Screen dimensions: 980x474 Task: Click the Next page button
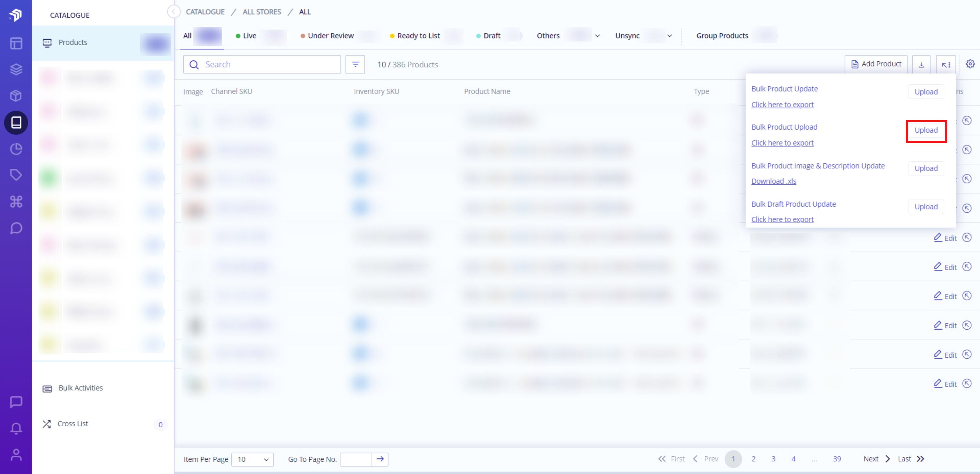pos(877,459)
